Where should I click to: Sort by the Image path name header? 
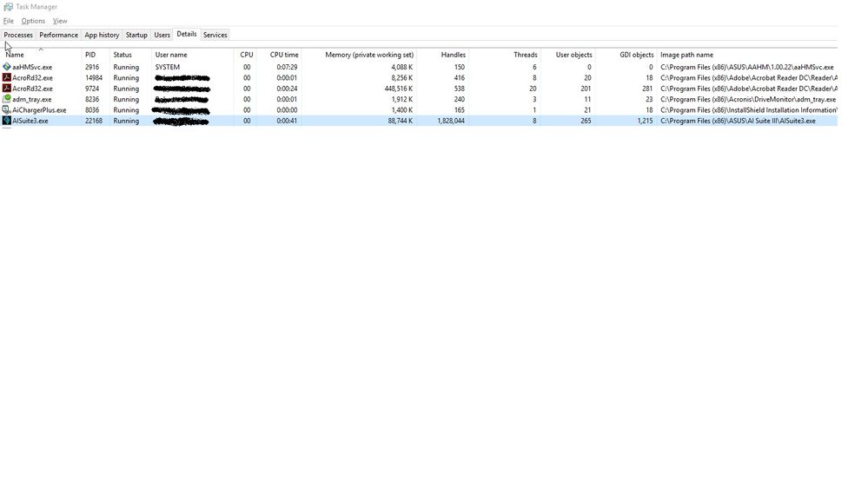686,55
